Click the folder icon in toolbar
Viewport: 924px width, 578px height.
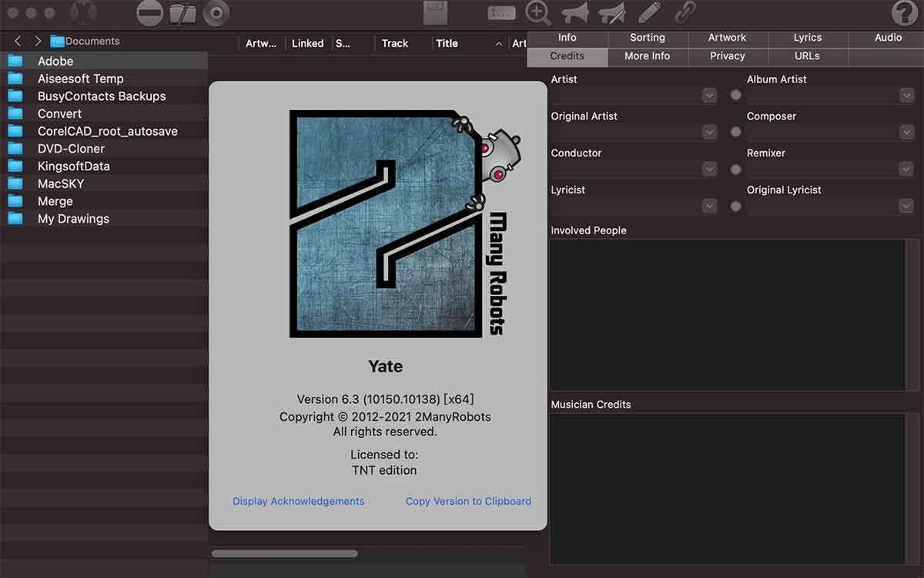pos(182,13)
